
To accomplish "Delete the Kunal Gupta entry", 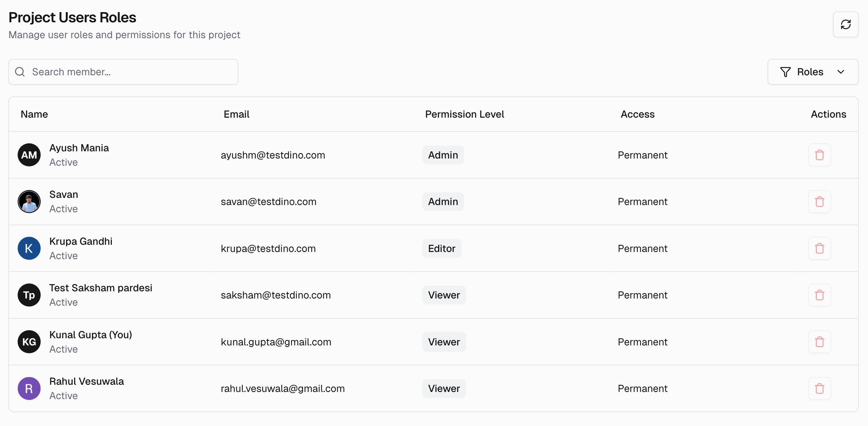I will click(x=820, y=342).
